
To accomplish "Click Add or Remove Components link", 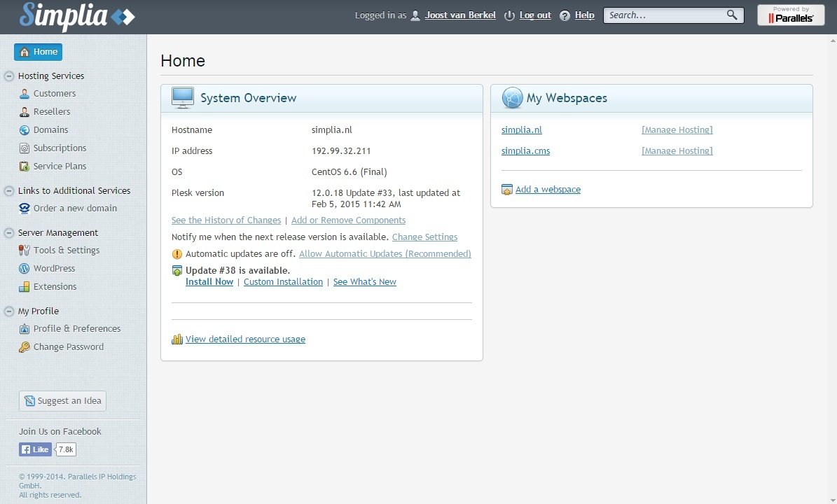I will (x=349, y=220).
